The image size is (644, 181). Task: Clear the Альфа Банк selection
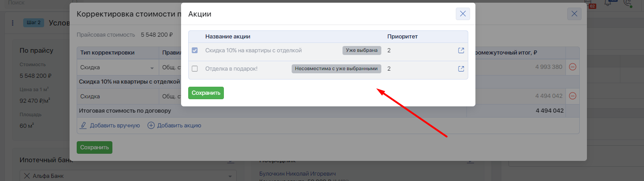(x=27, y=176)
